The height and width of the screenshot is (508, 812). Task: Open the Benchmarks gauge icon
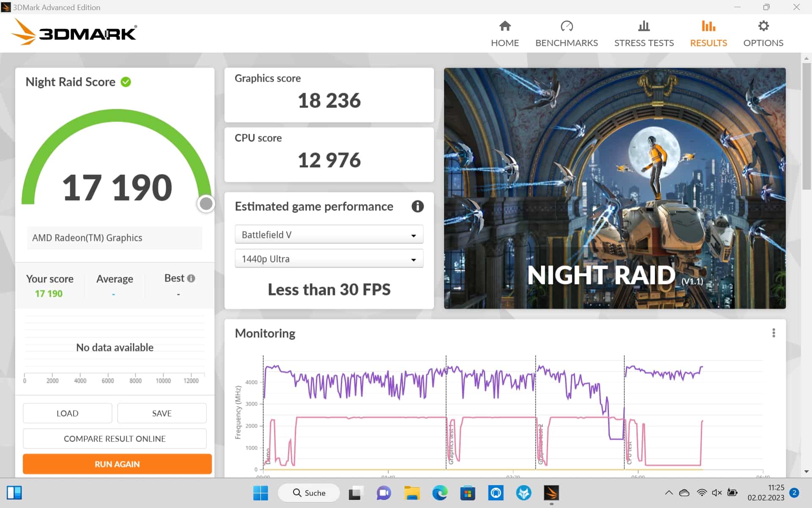(566, 26)
